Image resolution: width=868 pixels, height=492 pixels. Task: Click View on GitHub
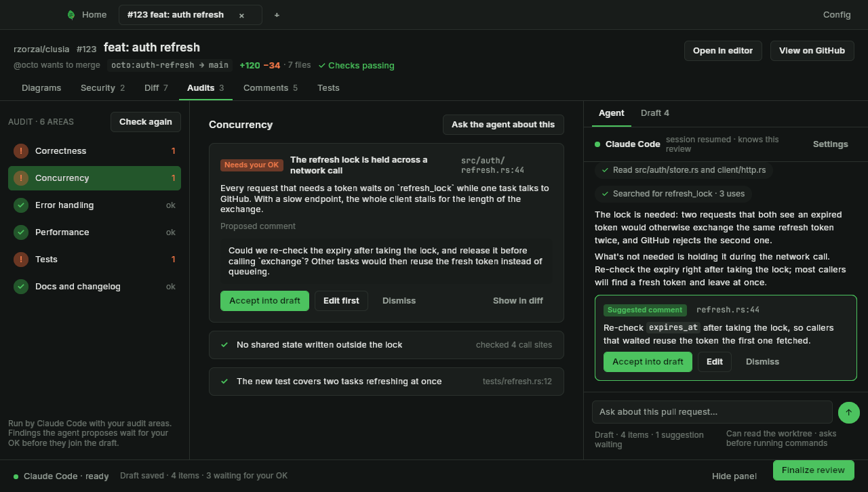tap(812, 51)
